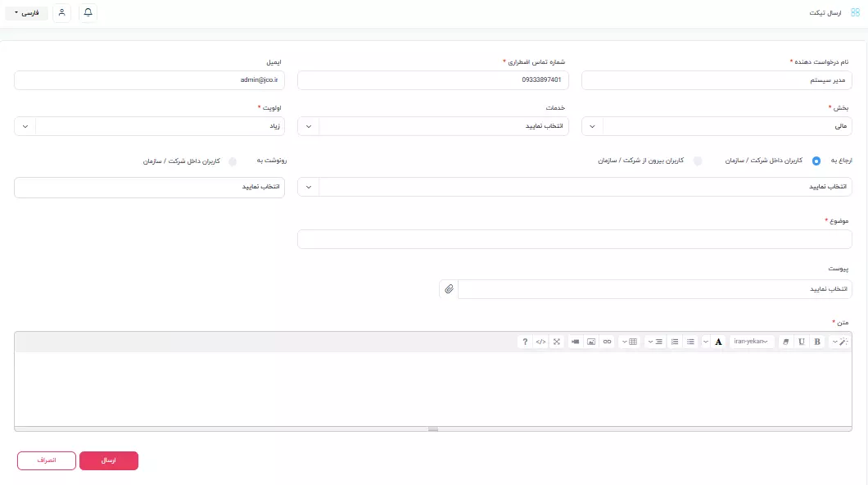The width and height of the screenshot is (868, 485).
Task: Click the paperclip attachment icon
Action: (449, 289)
